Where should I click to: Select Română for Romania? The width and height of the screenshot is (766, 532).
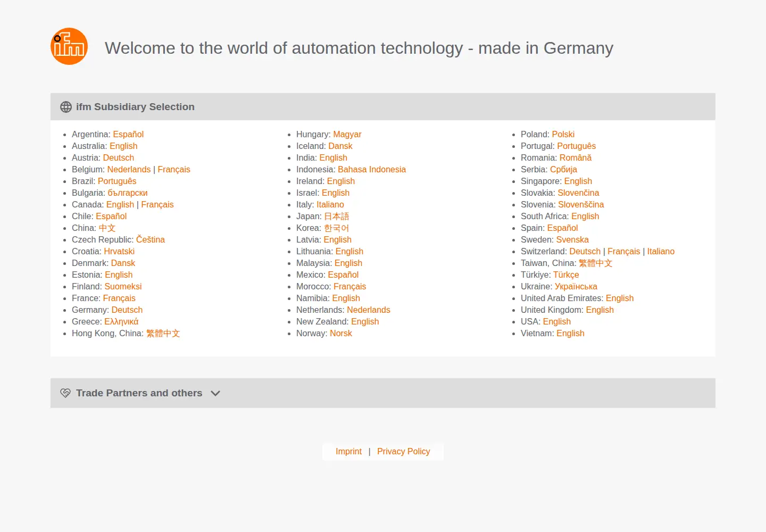[x=576, y=157]
